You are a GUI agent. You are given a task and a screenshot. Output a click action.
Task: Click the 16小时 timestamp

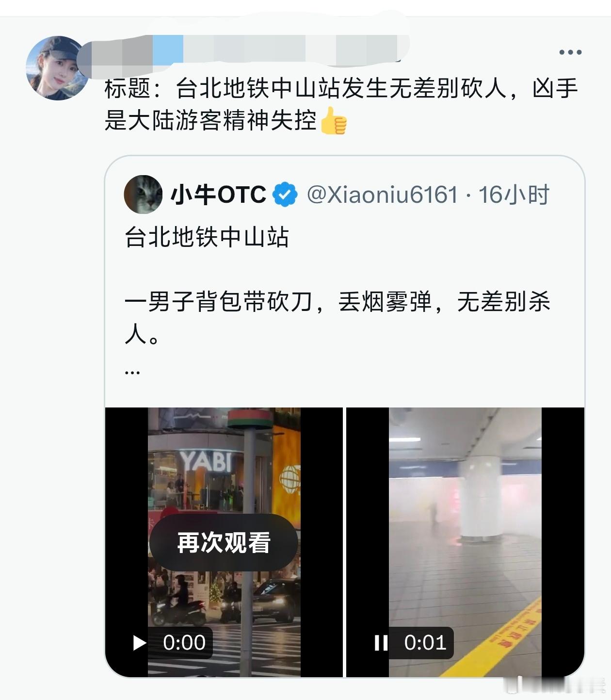coord(514,195)
